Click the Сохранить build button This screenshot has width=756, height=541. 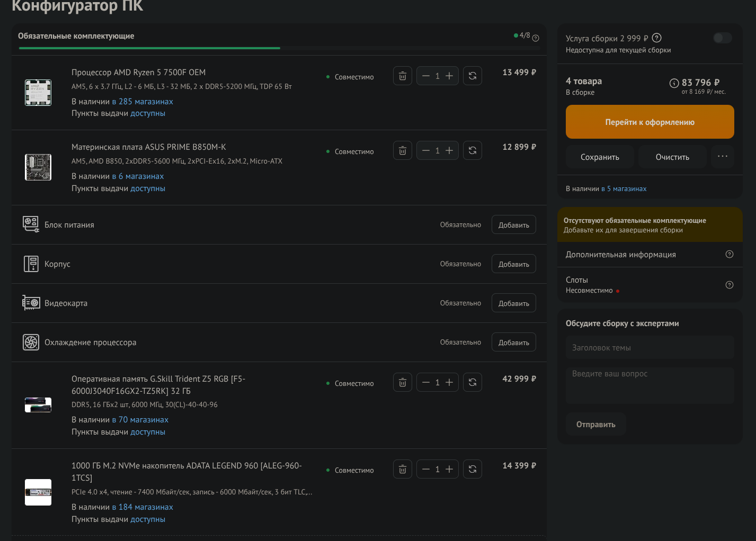[x=600, y=157]
